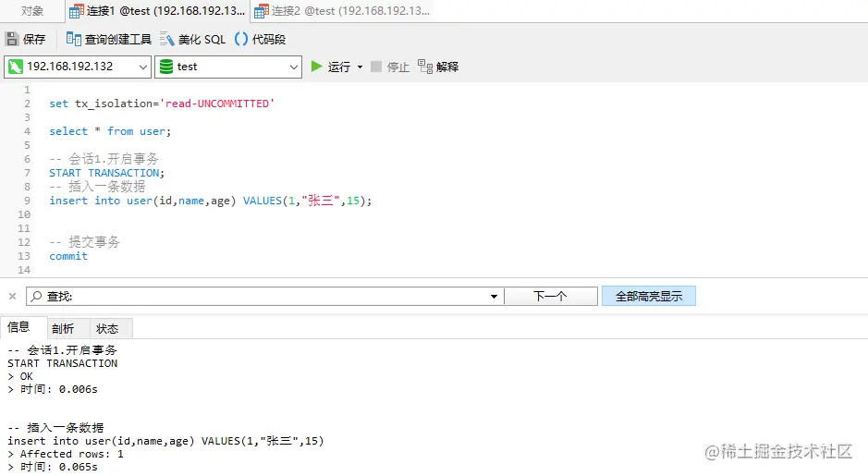Open the 192.168.192.132 connection dropdown

(x=143, y=67)
